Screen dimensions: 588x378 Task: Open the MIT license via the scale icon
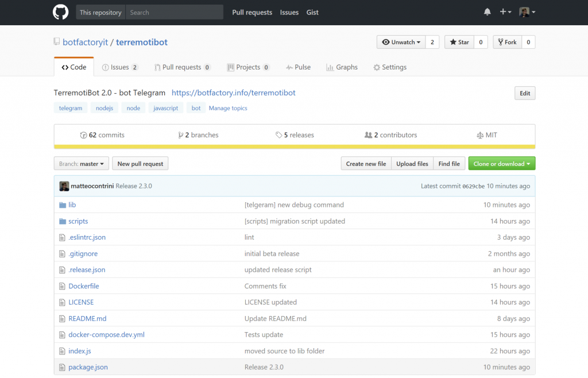coord(480,134)
